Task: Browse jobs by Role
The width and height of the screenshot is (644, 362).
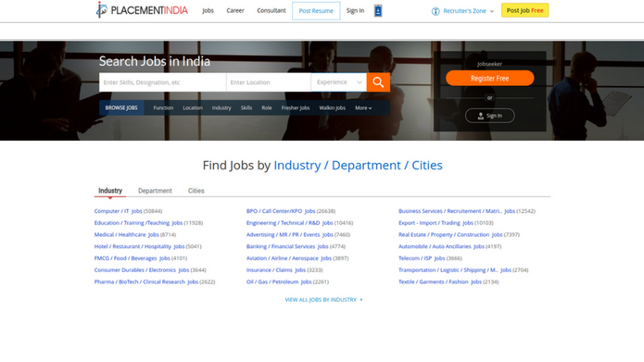Action: [267, 108]
